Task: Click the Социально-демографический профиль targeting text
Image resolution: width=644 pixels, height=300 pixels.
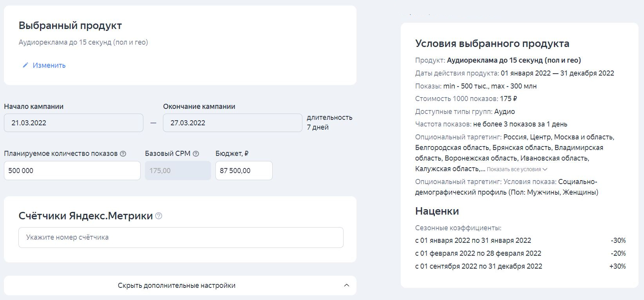Action: point(507,187)
